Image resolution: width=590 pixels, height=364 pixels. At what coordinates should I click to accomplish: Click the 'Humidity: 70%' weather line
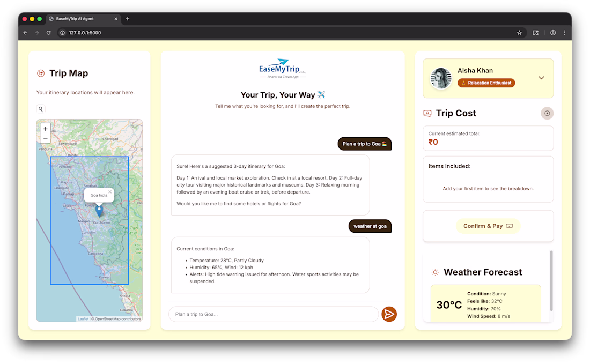pos(484,309)
